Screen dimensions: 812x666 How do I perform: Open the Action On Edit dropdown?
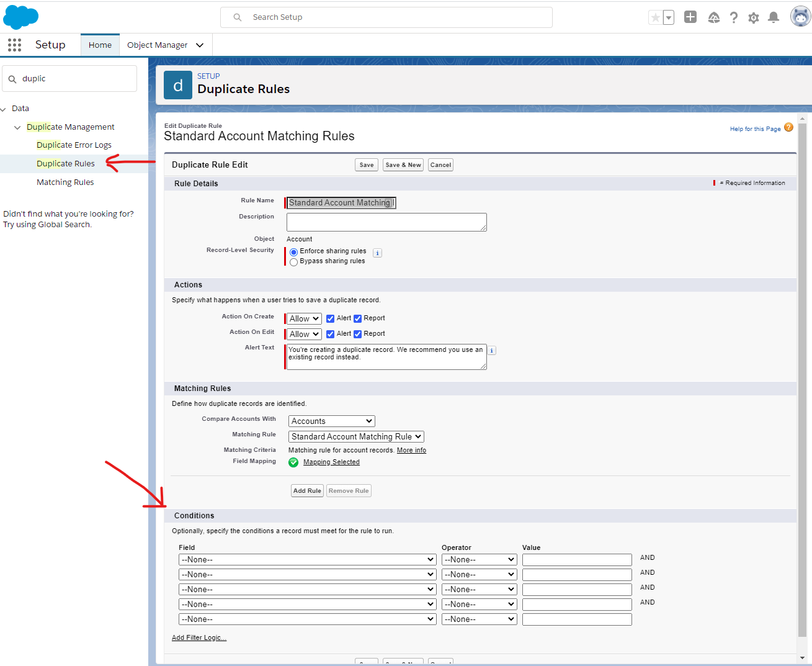point(304,334)
